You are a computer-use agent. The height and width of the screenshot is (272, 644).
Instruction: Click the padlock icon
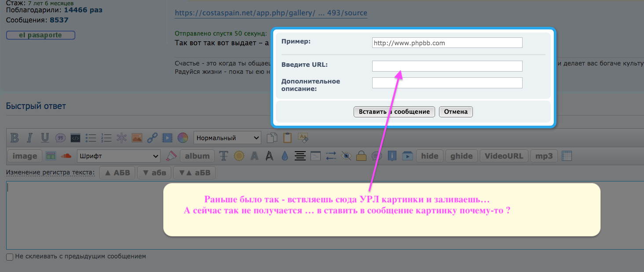click(361, 156)
